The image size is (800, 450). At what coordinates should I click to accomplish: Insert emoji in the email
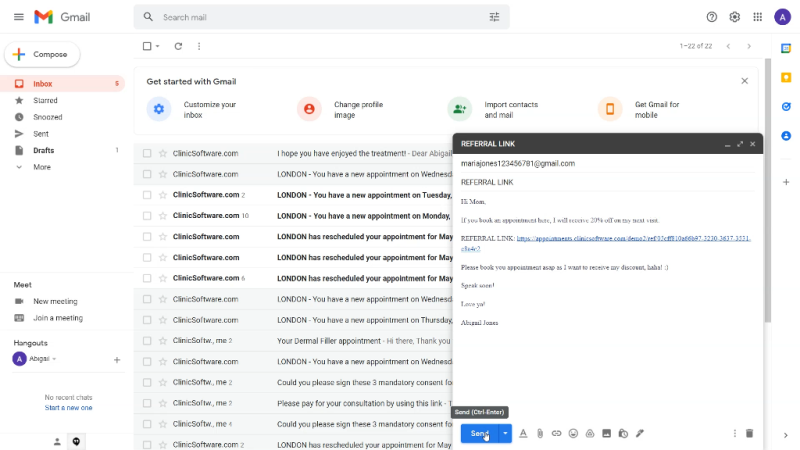[x=573, y=433]
